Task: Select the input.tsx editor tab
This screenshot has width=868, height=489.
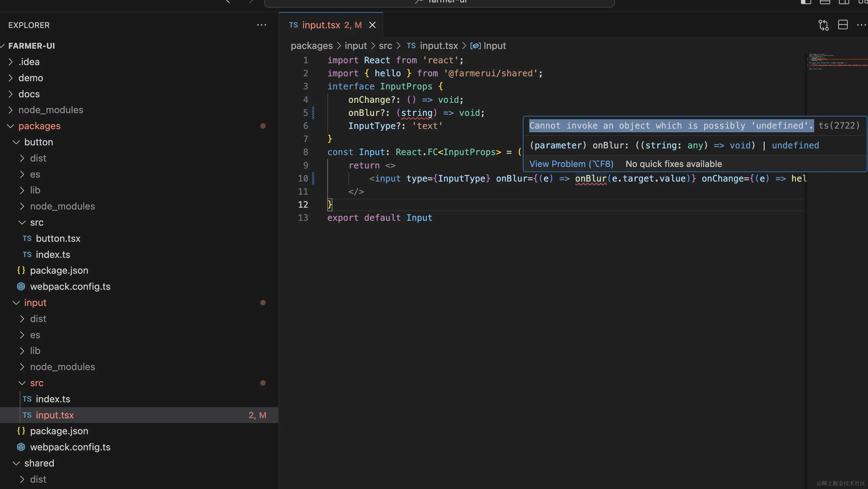Action: click(331, 25)
